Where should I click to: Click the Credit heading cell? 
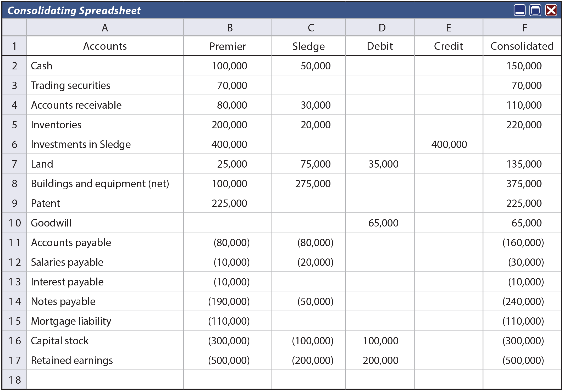click(x=449, y=46)
